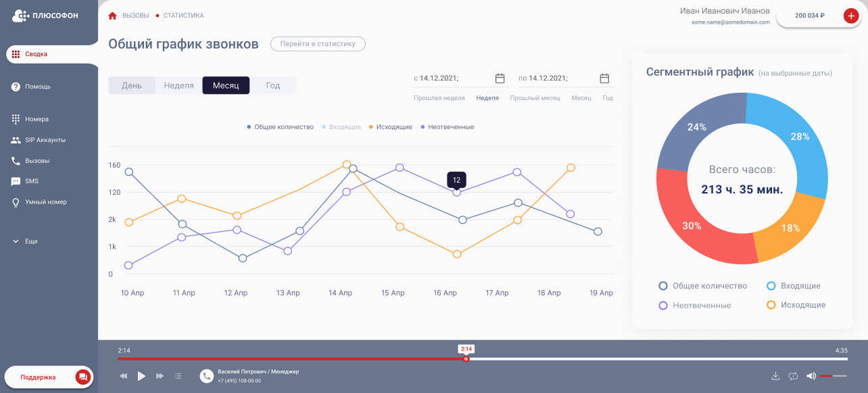This screenshot has height=393, width=868.
Task: Open the end date calendar picker
Action: pos(603,78)
